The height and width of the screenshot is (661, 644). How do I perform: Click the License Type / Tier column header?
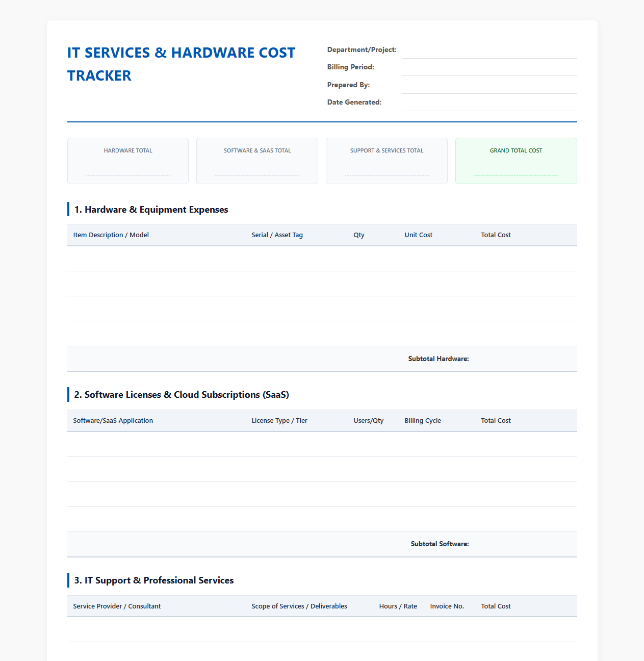pyautogui.click(x=279, y=421)
